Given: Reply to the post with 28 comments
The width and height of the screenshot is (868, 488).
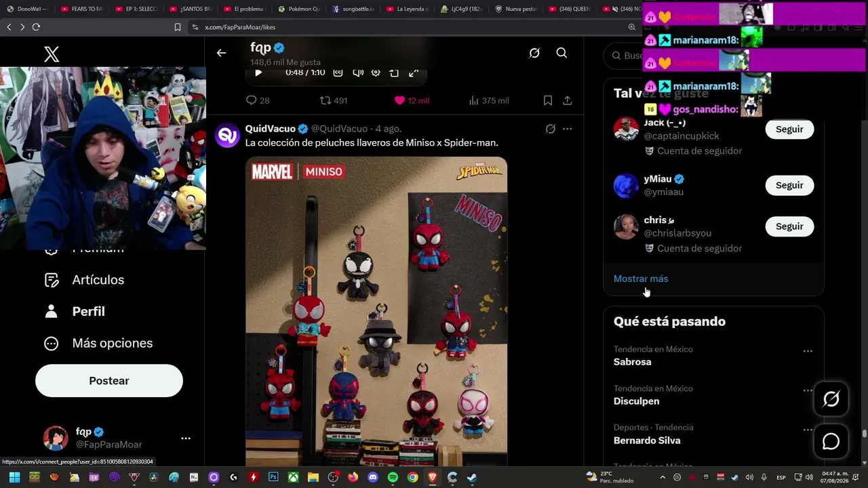Looking at the screenshot, I should [x=258, y=100].
